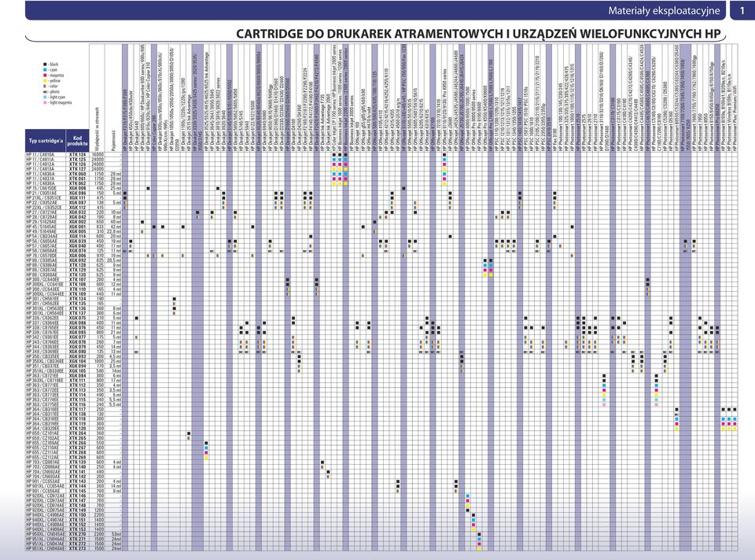This screenshot has height=560, width=755.
Task: Select product code XTK 134
Action: [x=77, y=299]
